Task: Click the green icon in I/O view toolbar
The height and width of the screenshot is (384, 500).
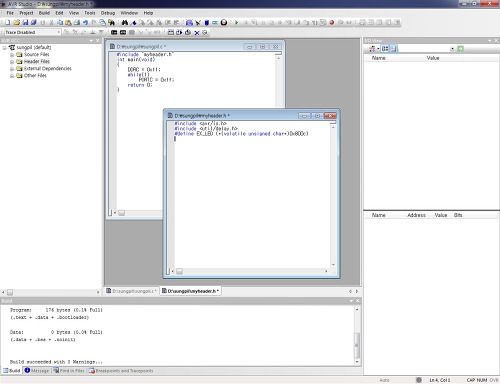Action: pyautogui.click(x=461, y=49)
